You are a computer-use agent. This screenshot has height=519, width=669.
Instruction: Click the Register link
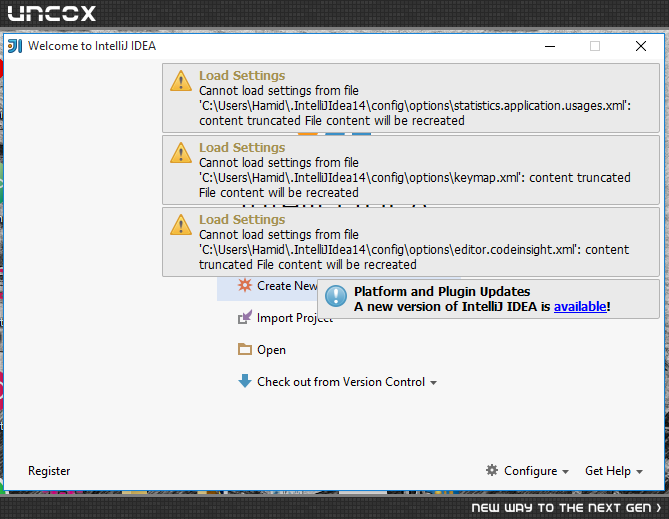(49, 471)
